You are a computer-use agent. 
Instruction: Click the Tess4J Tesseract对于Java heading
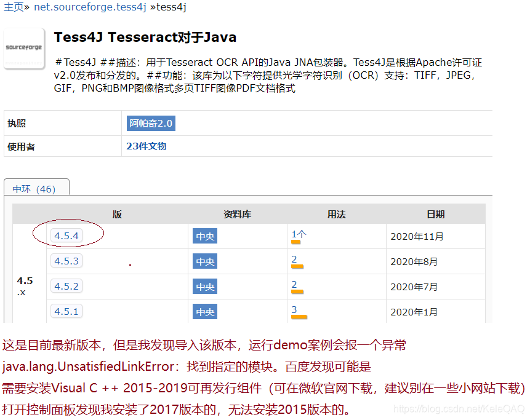[145, 37]
